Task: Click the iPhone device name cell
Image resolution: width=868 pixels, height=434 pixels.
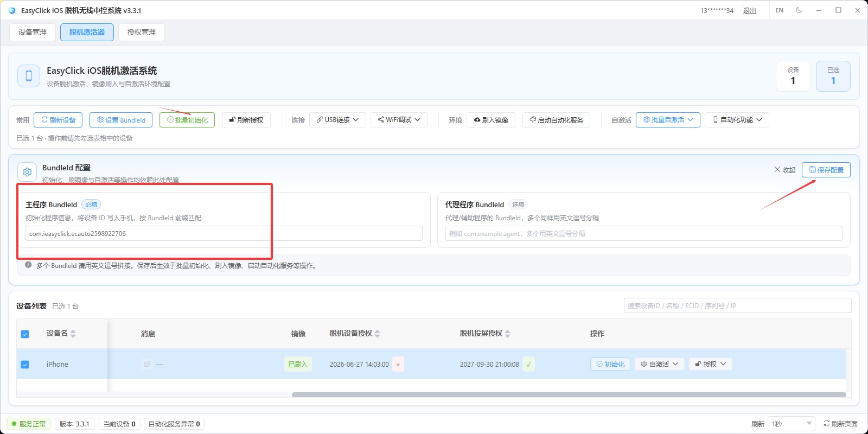Action: tap(58, 365)
